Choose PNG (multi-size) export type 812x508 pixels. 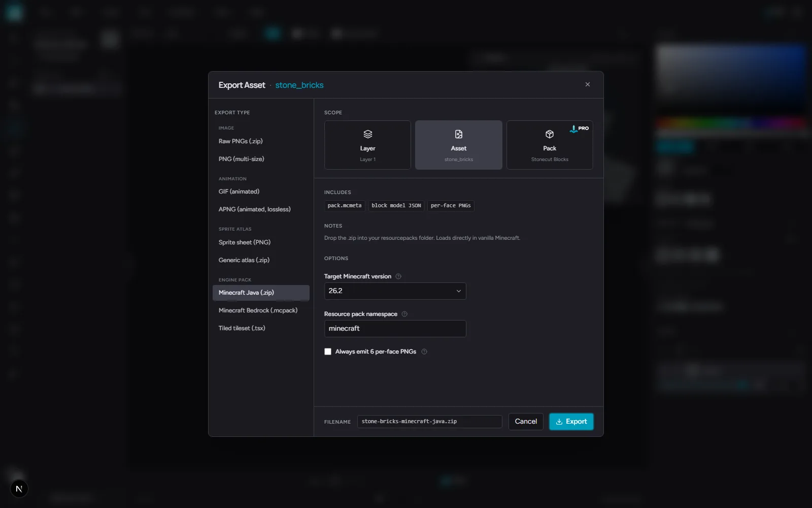[261, 159]
